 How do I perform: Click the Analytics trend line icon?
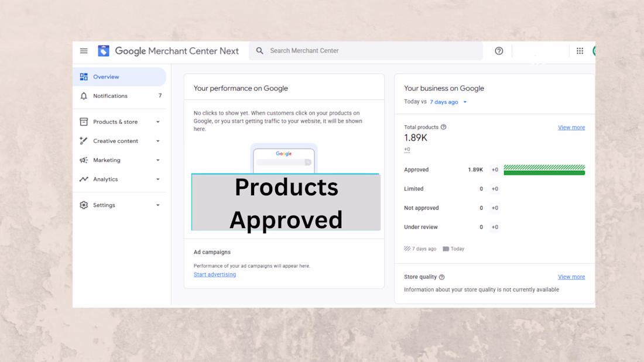(x=84, y=180)
